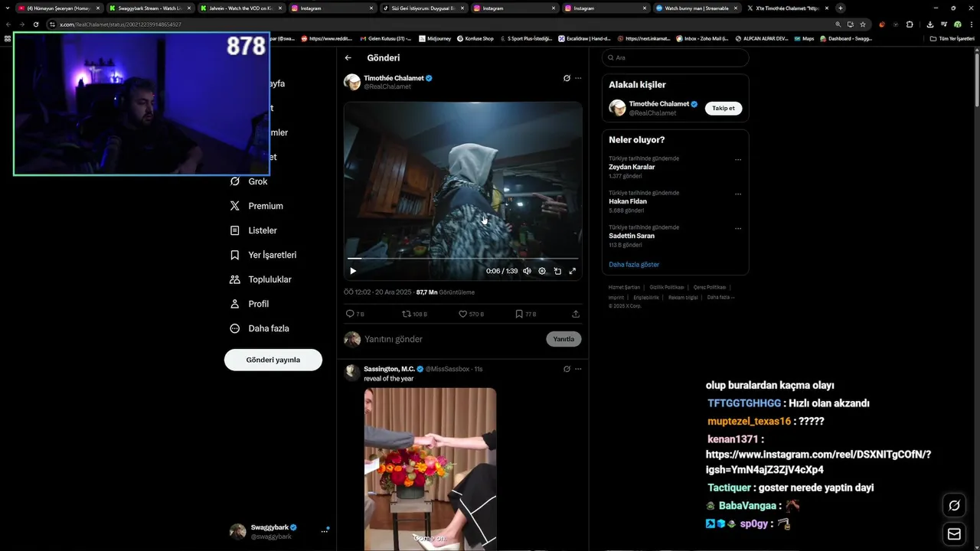980x551 pixels.
Task: Open Tüm Yer İşaretleri bookmarks folder
Action: pyautogui.click(x=952, y=38)
